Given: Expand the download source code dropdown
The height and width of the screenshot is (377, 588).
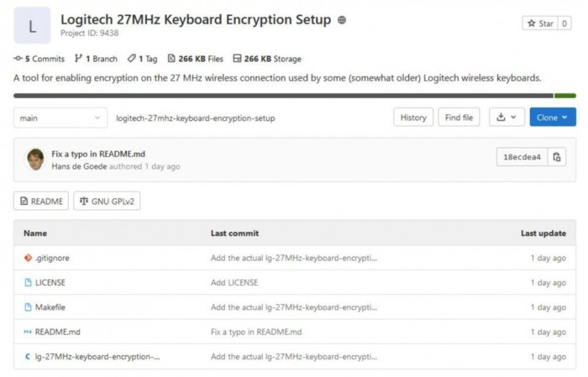Looking at the screenshot, I should pyautogui.click(x=507, y=118).
